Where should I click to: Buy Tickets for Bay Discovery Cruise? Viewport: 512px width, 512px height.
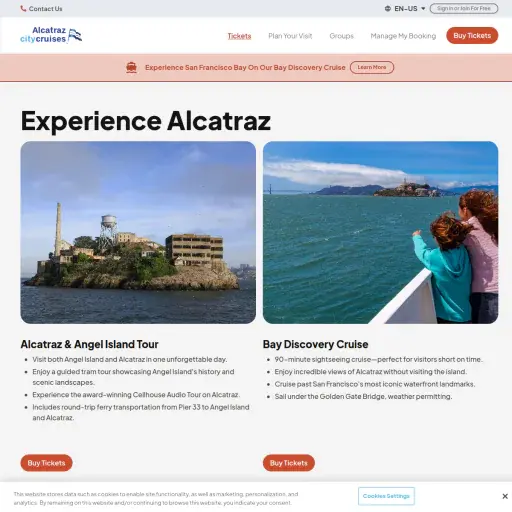point(289,463)
